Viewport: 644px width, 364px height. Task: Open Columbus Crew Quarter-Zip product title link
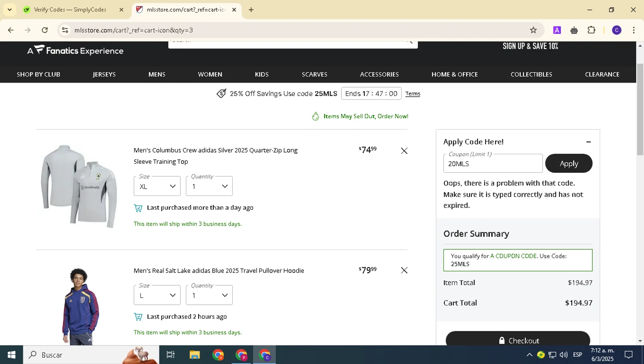pyautogui.click(x=216, y=156)
